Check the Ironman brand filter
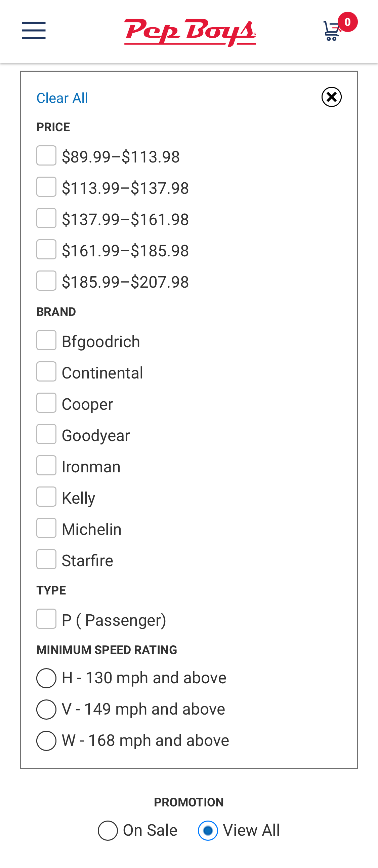This screenshot has width=378, height=868. (46, 465)
